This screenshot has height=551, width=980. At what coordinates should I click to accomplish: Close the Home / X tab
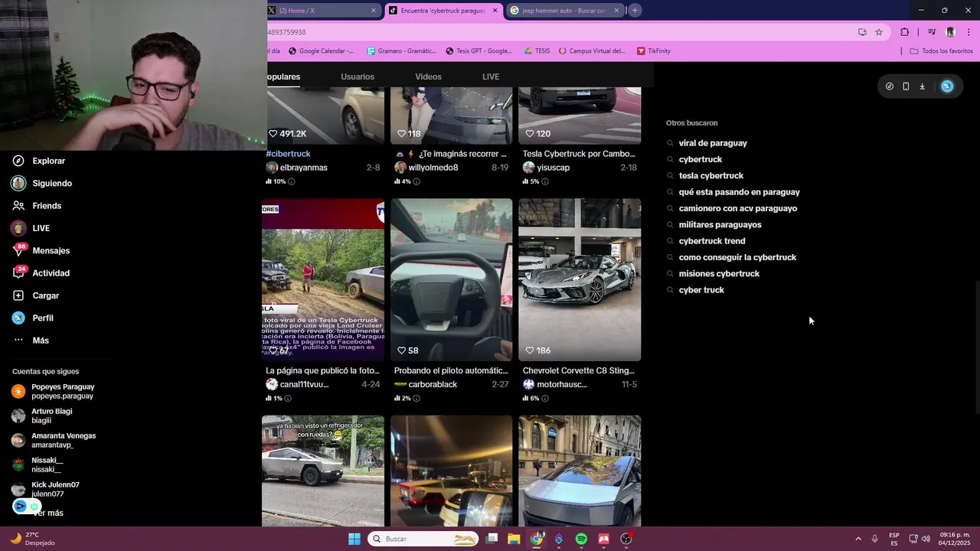374,11
